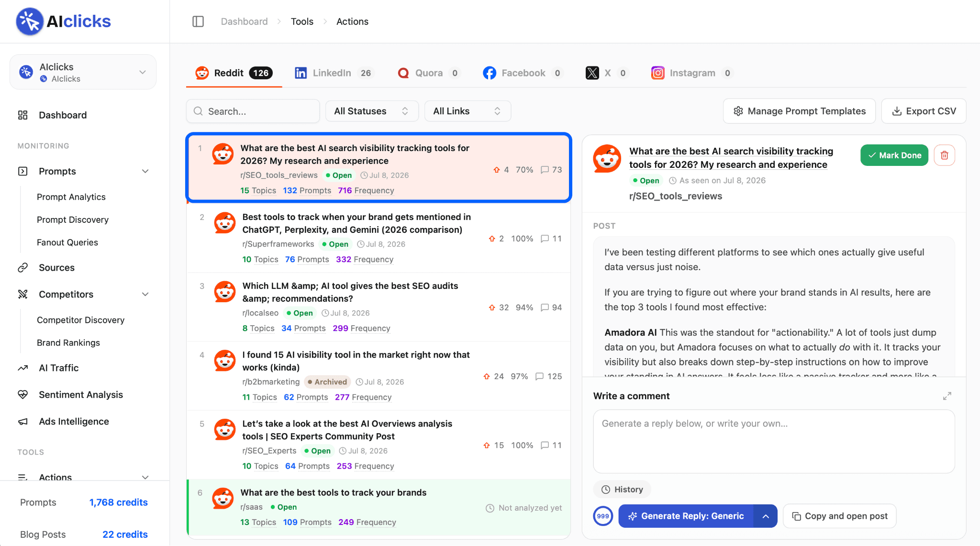980x546 pixels.
Task: Click the Export CSV button
Action: (924, 111)
